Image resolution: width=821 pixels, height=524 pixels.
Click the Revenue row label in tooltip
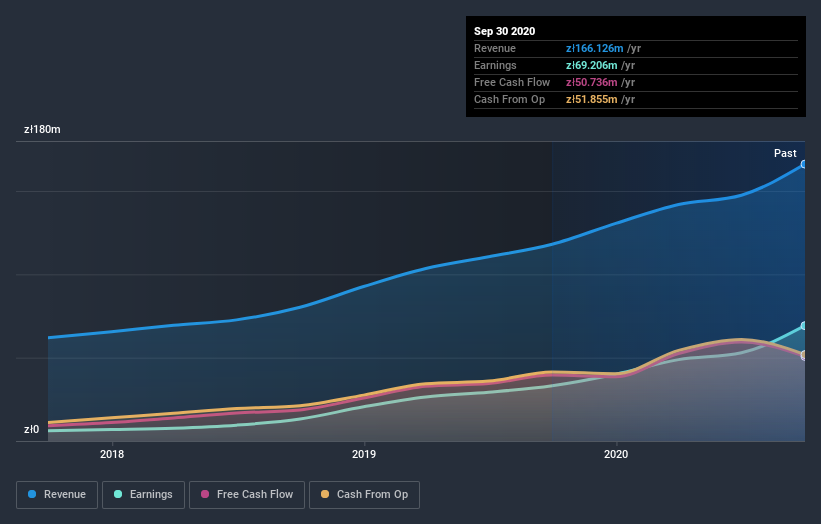coord(495,48)
